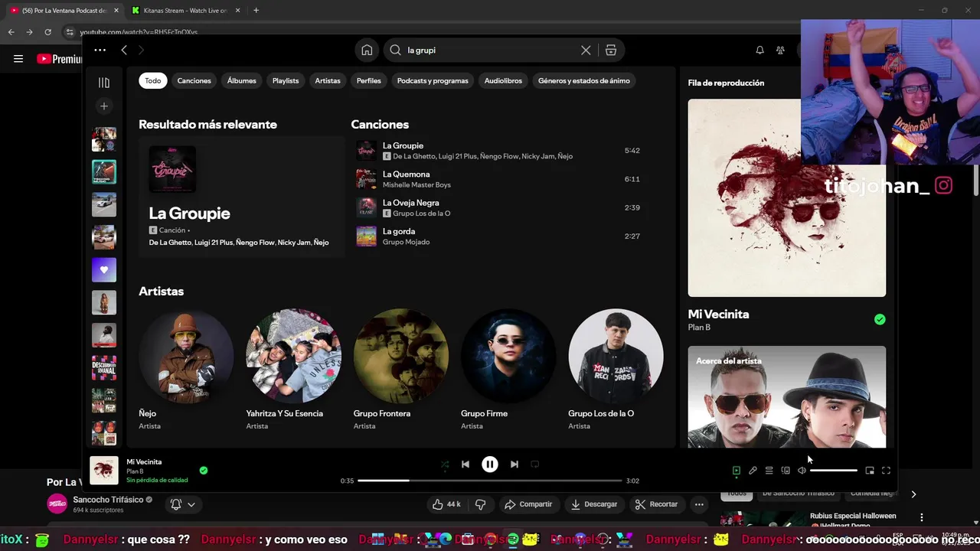This screenshot has width=980, height=551.
Task: Filter results by Canciones
Action: point(194,80)
